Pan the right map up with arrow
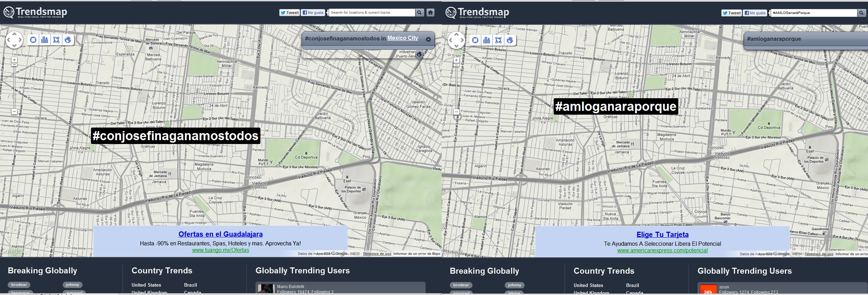This screenshot has width=868, height=295. pyautogui.click(x=456, y=35)
